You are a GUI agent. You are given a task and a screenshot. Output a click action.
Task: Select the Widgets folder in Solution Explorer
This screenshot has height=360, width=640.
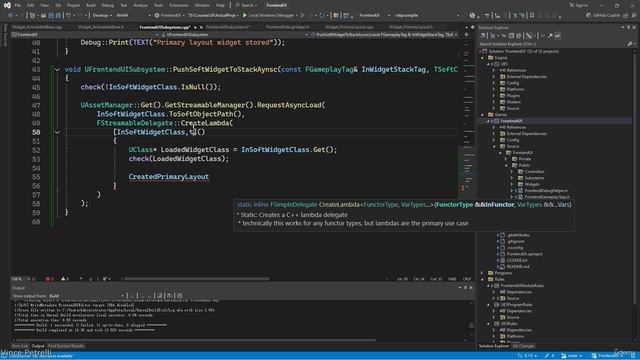click(x=531, y=184)
